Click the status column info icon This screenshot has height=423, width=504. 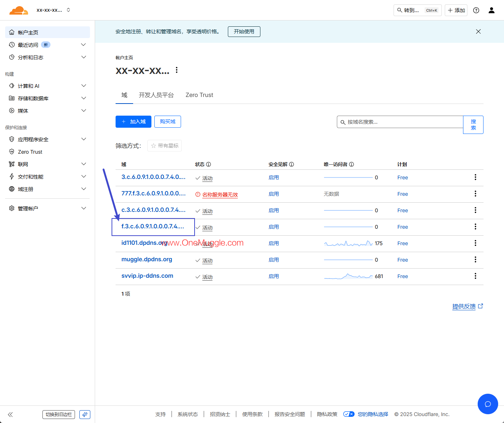[x=208, y=164]
